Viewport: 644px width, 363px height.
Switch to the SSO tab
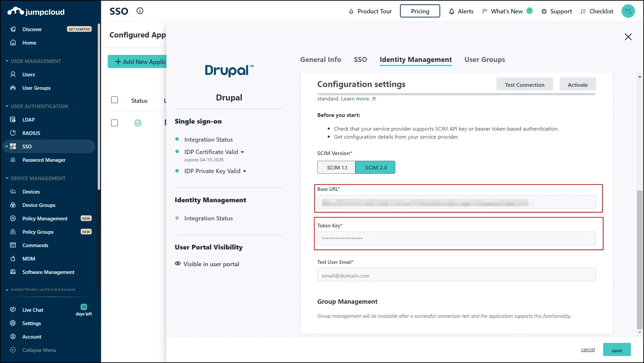(x=360, y=60)
